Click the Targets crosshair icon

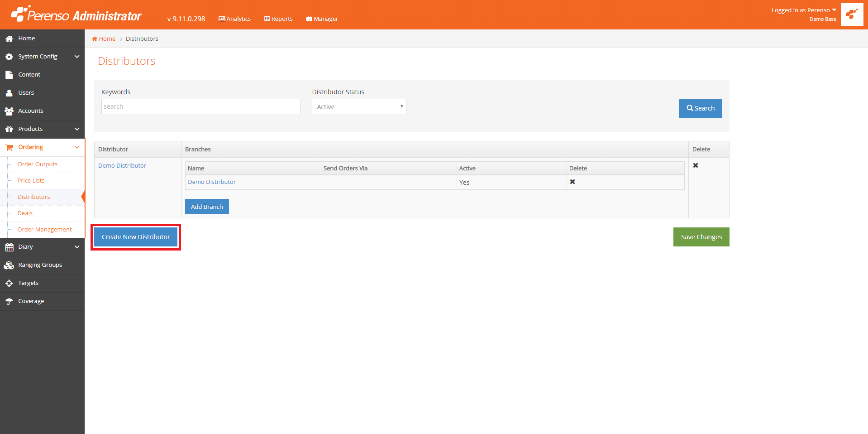[x=9, y=283]
